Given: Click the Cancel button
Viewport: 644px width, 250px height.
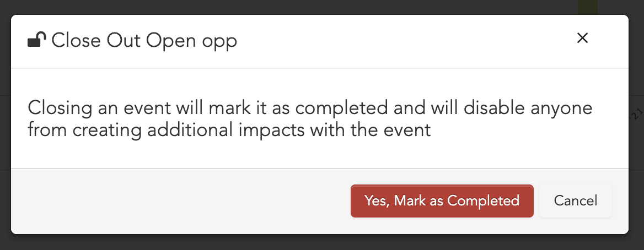Looking at the screenshot, I should 576,201.
